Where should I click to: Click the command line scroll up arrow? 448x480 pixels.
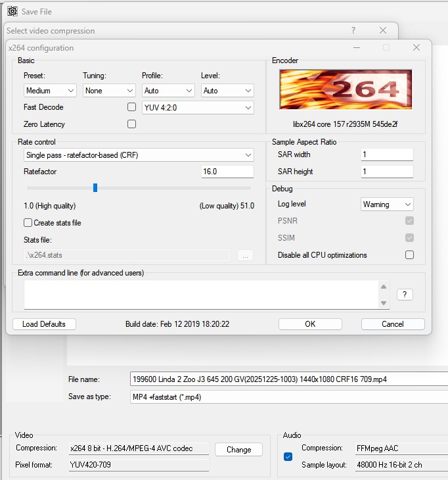384,287
